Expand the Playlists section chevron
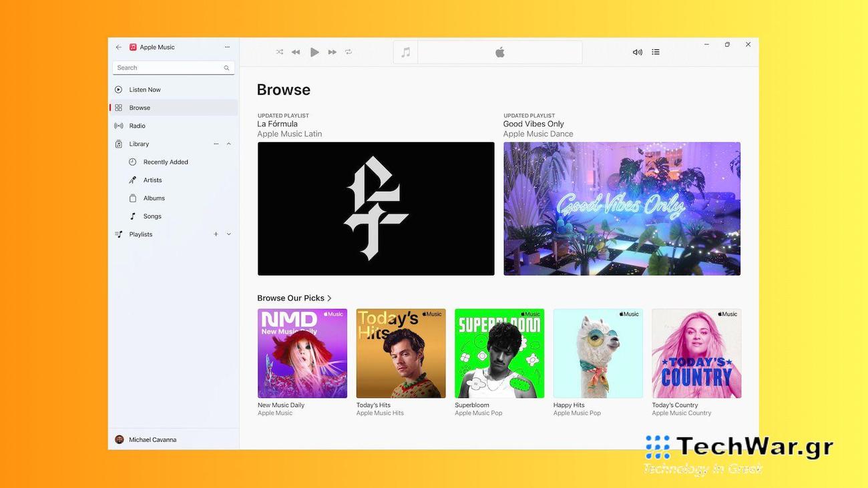Viewport: 868px width, 488px height. pos(228,234)
